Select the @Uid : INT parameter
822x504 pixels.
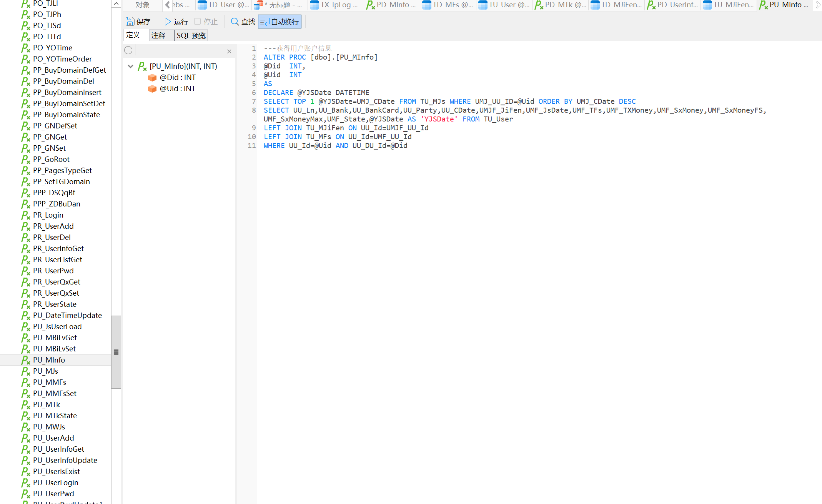click(177, 88)
